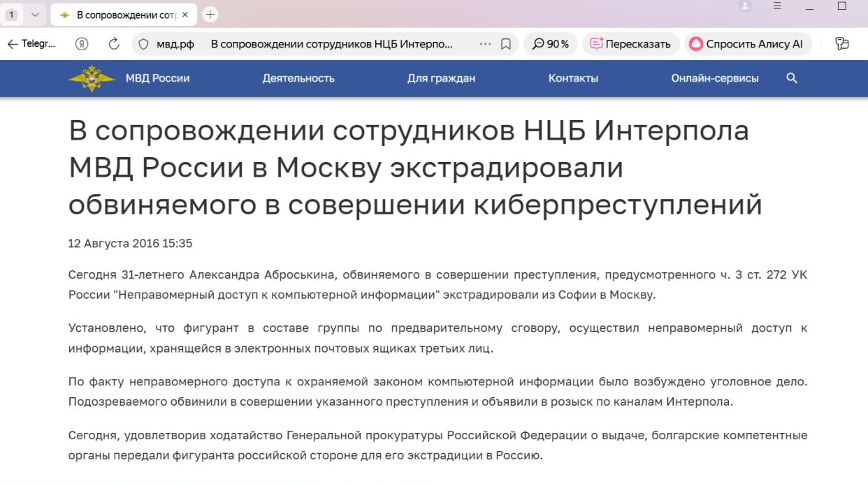The image size is (868, 486).
Task: Open the browser hamburger menu
Action: [777, 6]
